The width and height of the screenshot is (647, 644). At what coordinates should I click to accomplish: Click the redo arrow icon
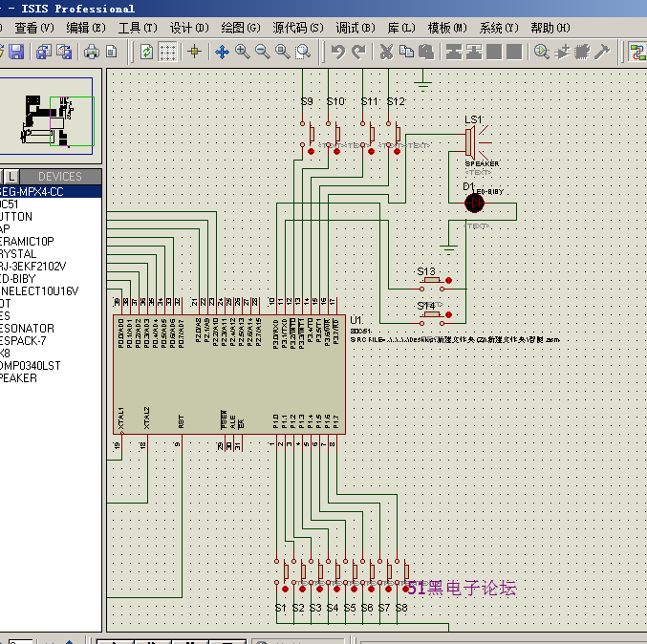click(x=358, y=52)
